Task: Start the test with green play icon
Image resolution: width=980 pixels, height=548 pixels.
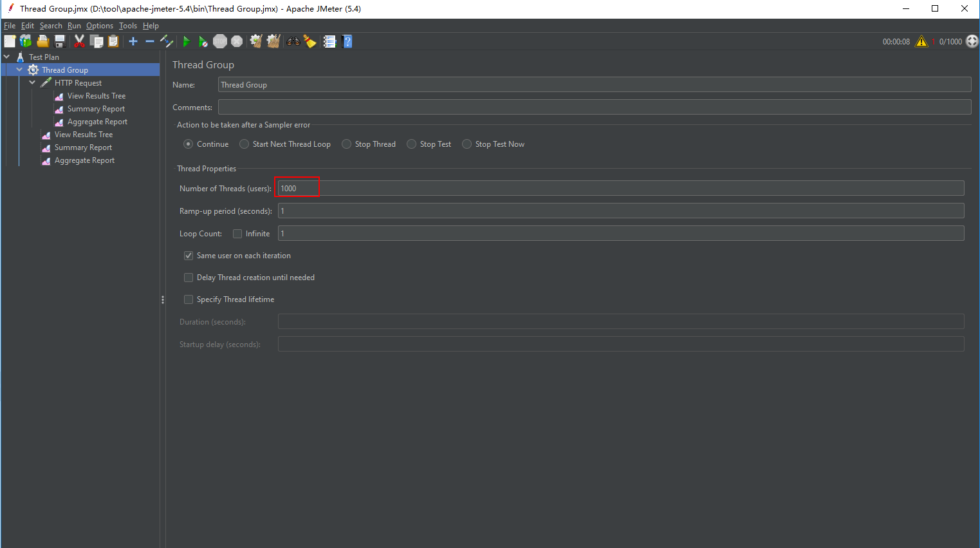Action: point(187,41)
